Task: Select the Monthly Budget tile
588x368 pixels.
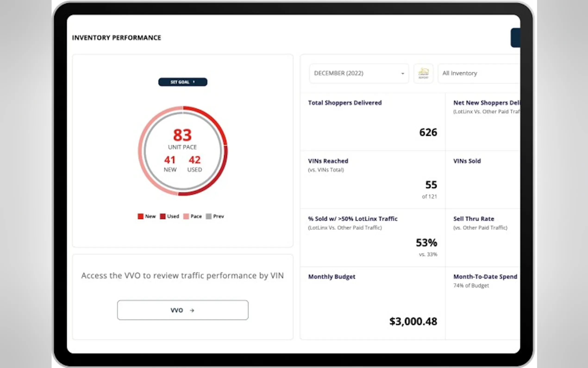Action: pyautogui.click(x=372, y=303)
